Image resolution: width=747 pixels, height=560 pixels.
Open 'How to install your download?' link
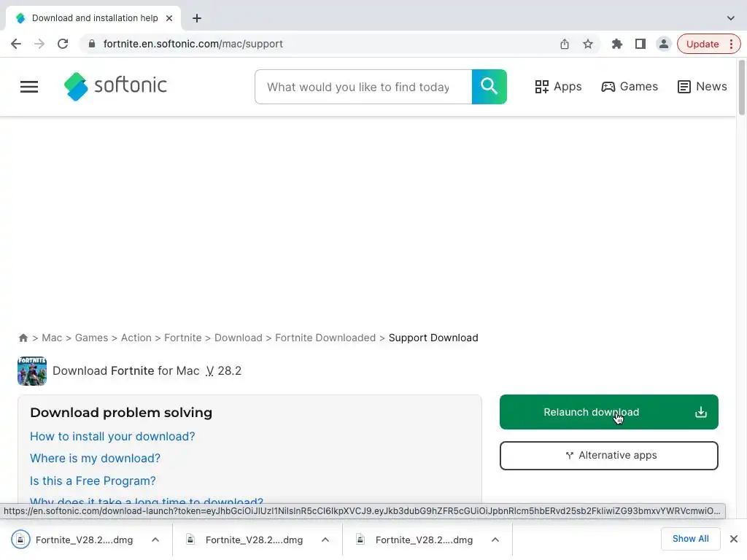pos(112,437)
